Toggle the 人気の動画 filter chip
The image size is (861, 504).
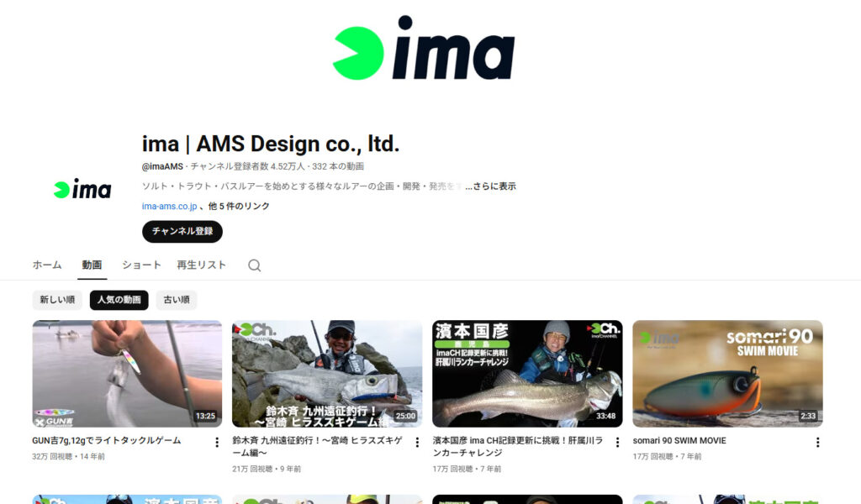[x=118, y=299]
